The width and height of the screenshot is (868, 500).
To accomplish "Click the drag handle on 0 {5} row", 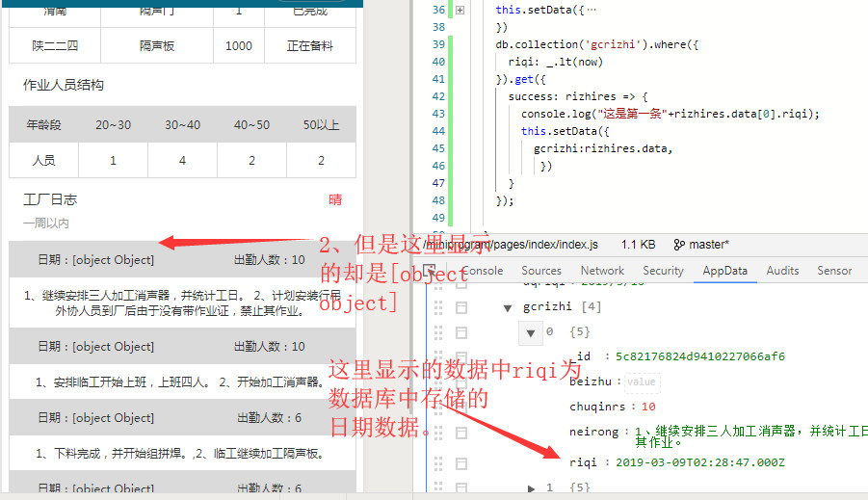I will (438, 332).
